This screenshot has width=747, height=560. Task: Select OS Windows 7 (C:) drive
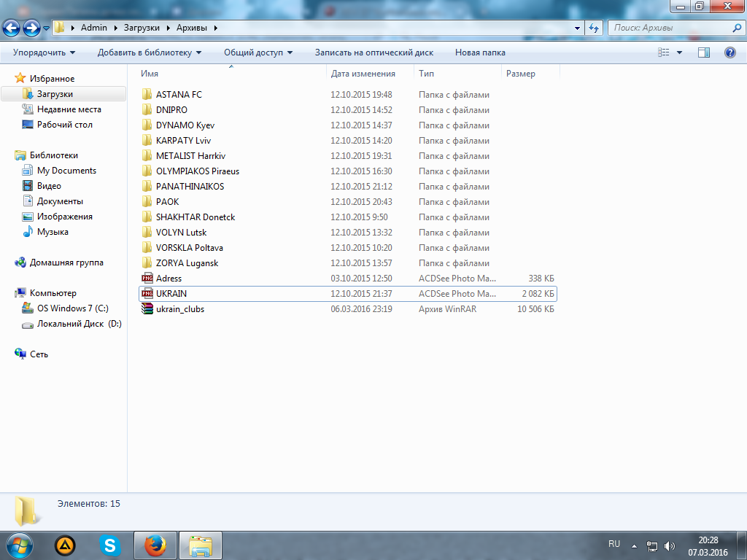click(x=72, y=308)
